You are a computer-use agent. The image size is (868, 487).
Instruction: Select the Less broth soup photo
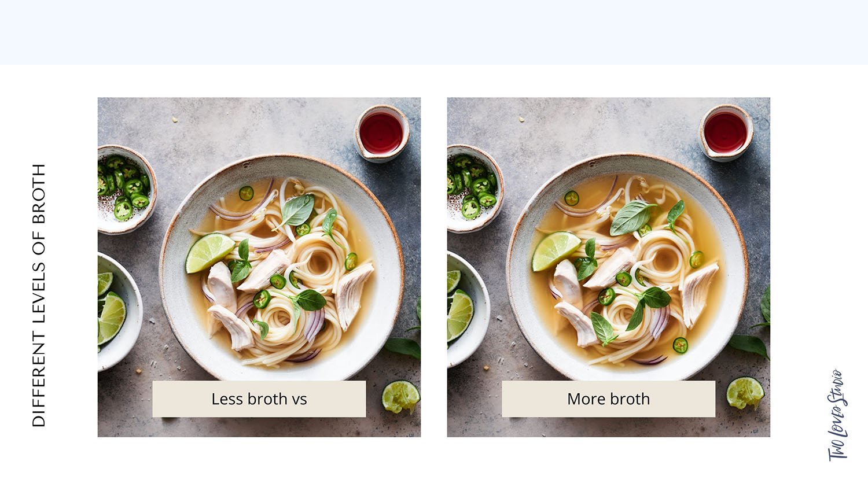coord(259,267)
